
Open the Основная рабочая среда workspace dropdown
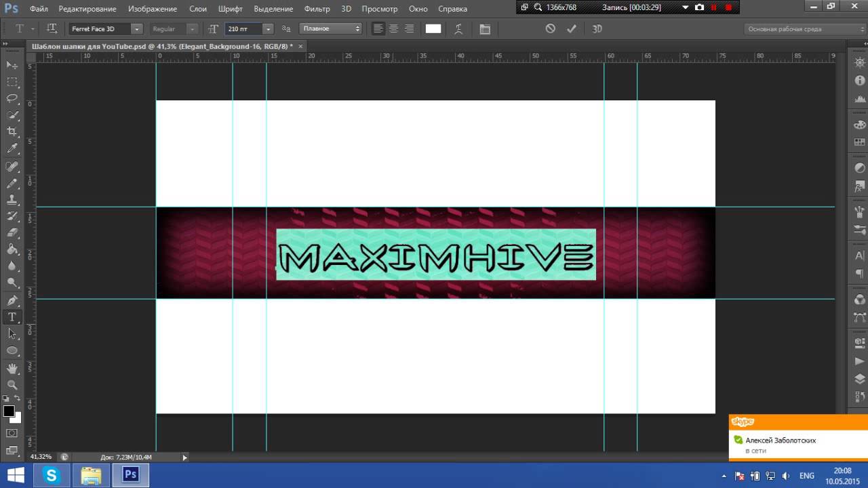pos(805,29)
